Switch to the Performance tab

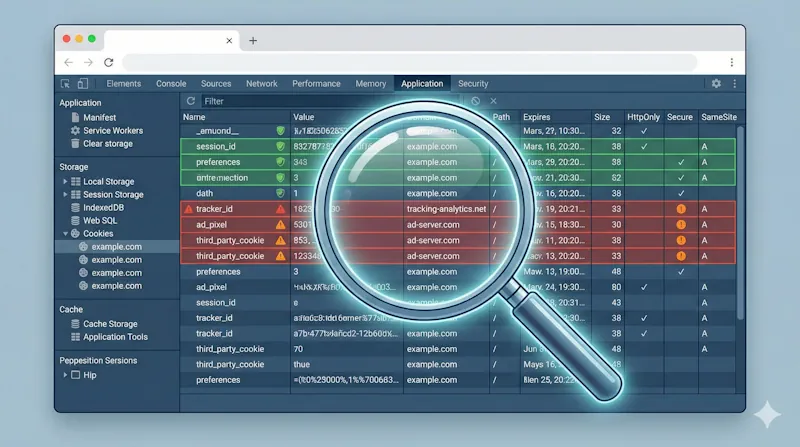click(316, 84)
